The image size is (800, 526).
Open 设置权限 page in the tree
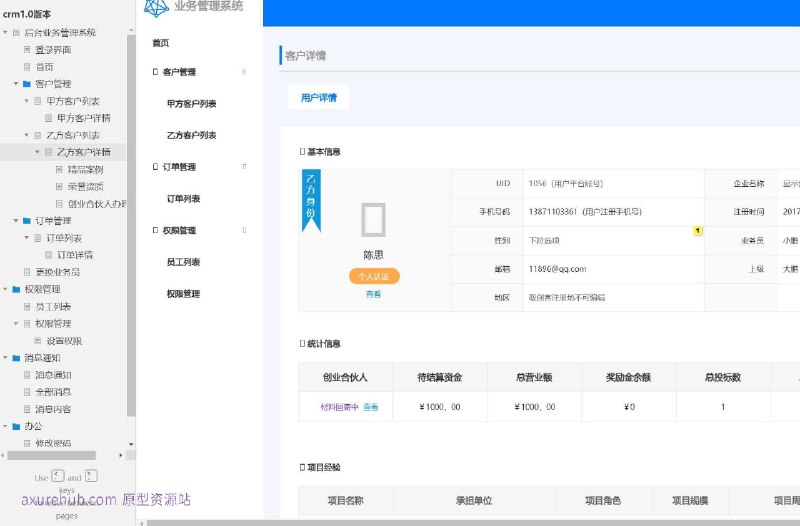pos(64,341)
